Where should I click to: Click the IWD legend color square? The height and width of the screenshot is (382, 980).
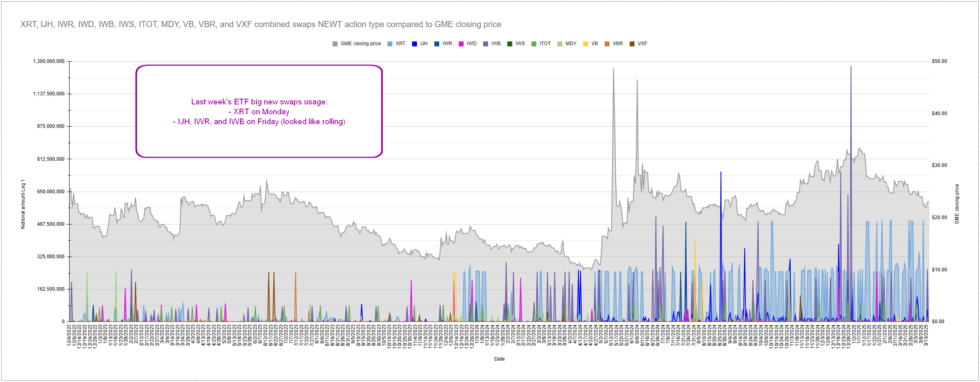tap(462, 43)
